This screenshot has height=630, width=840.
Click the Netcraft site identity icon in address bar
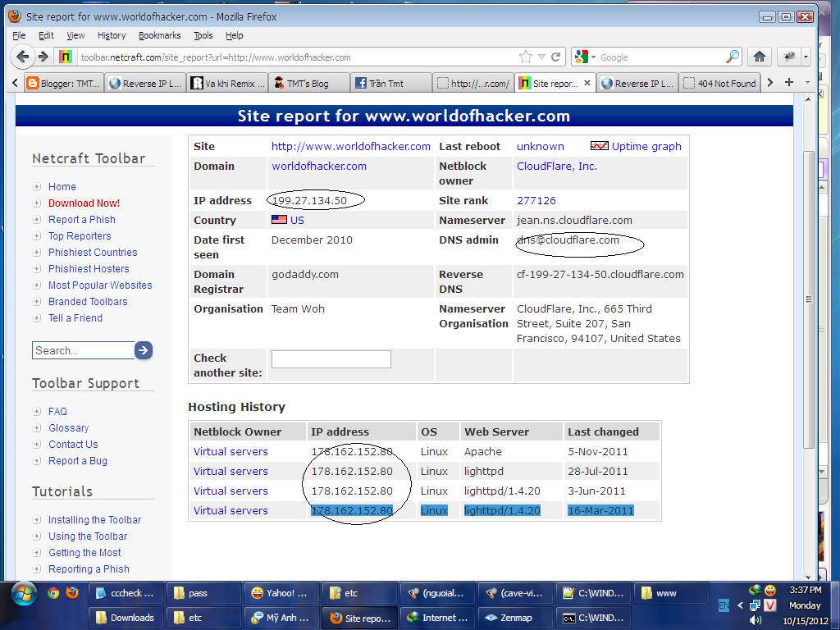(66, 57)
